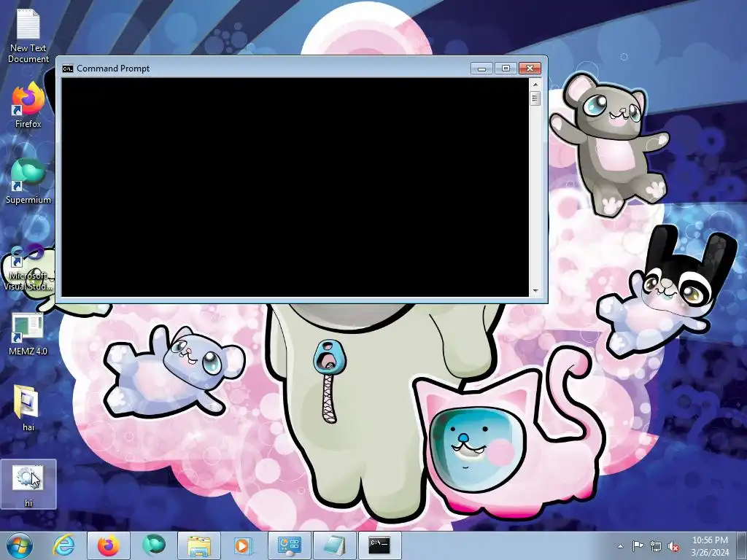This screenshot has height=560, width=747.
Task: Open the Windows Start menu orb
Action: (x=20, y=545)
